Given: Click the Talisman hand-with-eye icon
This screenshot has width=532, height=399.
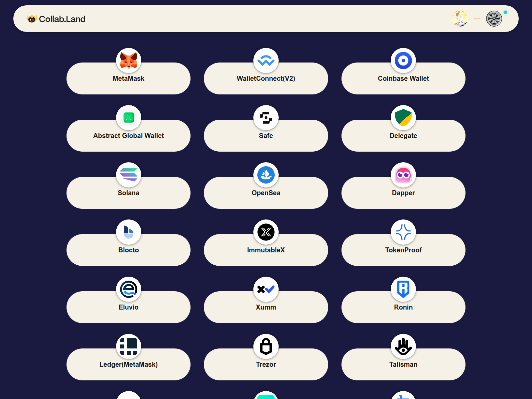Looking at the screenshot, I should 403,346.
